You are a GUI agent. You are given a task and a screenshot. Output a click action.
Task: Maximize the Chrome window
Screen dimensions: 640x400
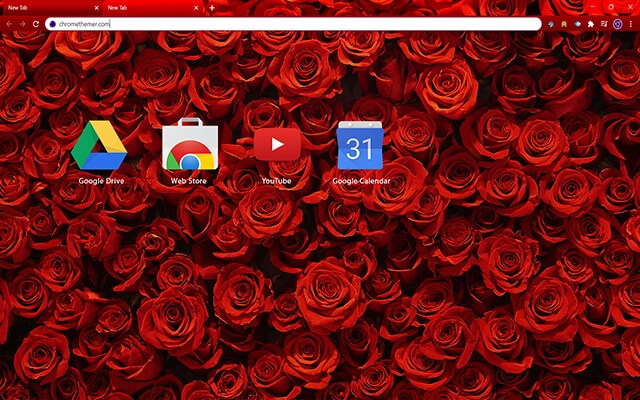(x=611, y=7)
